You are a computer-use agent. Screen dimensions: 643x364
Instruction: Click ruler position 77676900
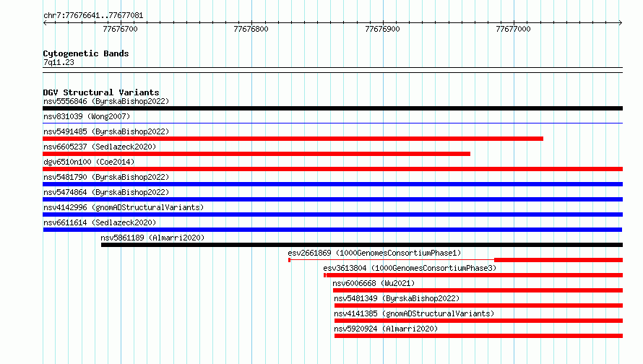382,29
